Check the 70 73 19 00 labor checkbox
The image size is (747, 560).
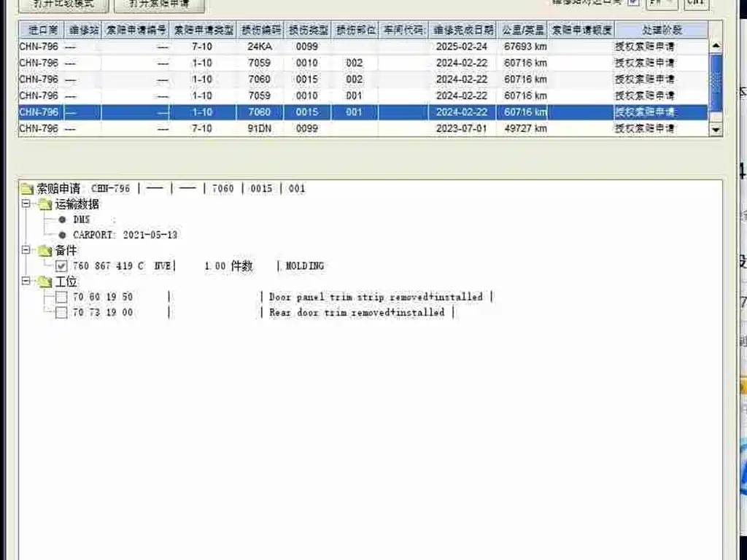point(61,313)
